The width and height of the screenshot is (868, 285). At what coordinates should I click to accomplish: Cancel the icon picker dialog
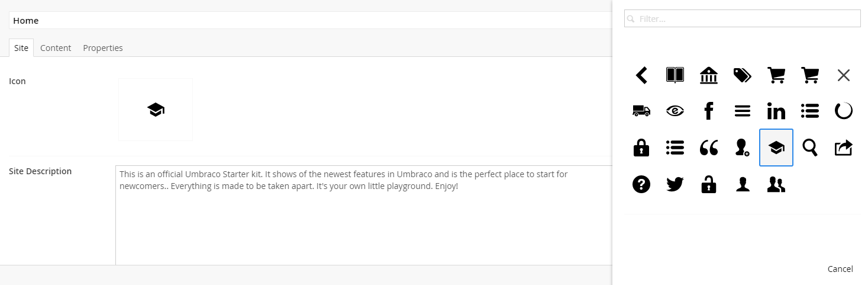coord(840,269)
